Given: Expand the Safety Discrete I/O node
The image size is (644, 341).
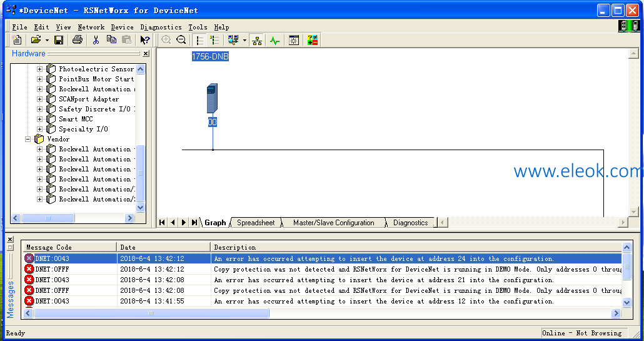Looking at the screenshot, I should [x=40, y=109].
